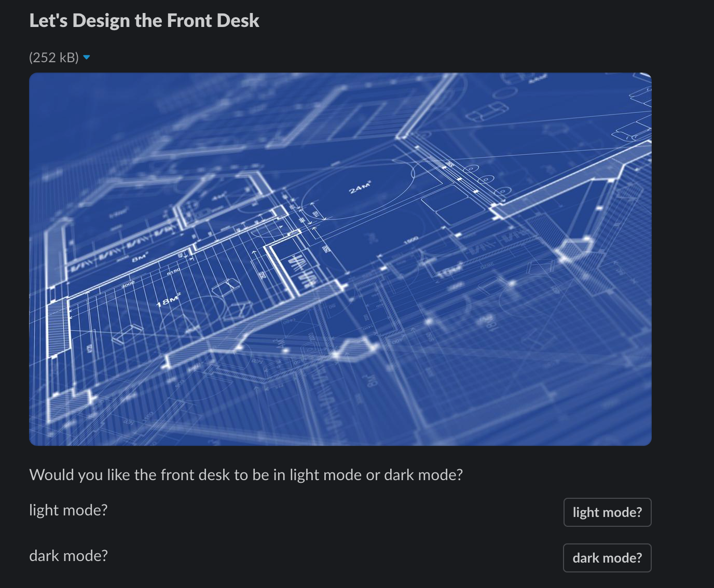This screenshot has width=714, height=588.
Task: Click the Let's Design the Front Desk title
Action: pos(144,21)
